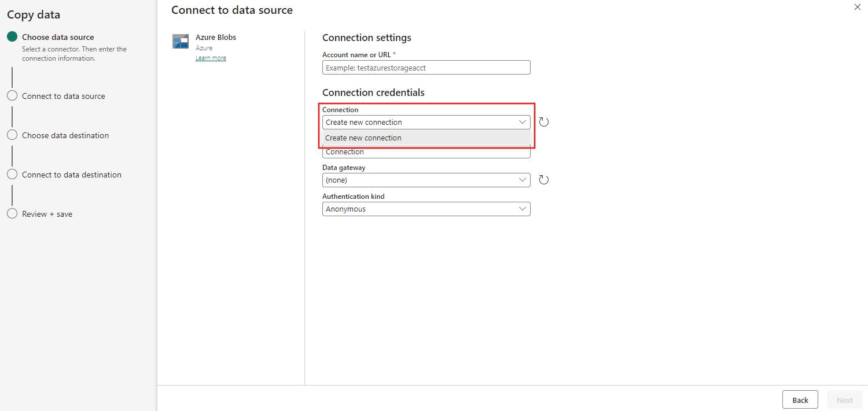
Task: Click the Next button
Action: [844, 400]
